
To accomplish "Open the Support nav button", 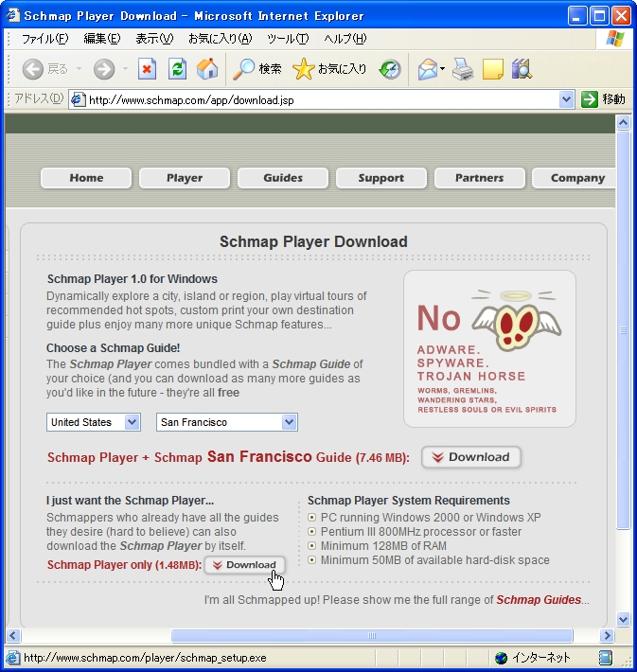I will (381, 178).
